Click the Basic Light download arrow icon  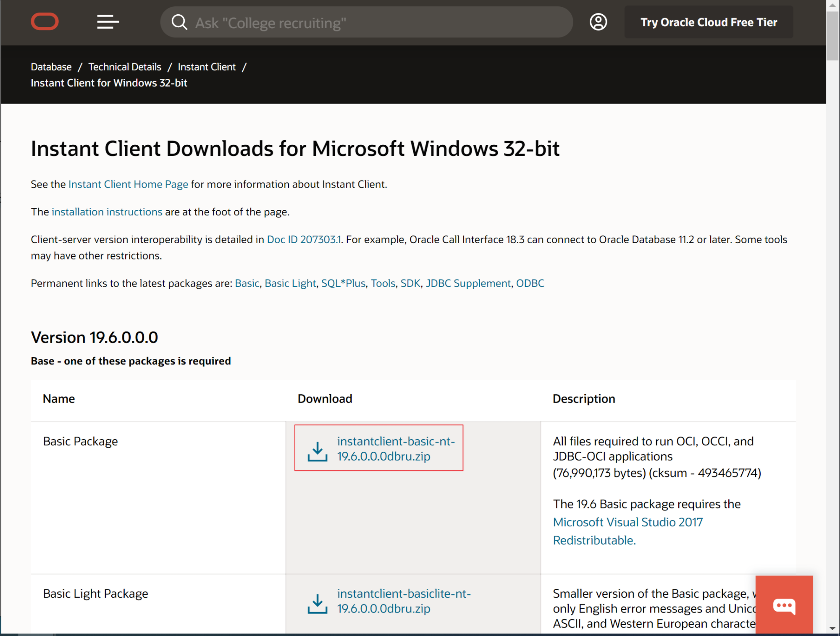318,603
